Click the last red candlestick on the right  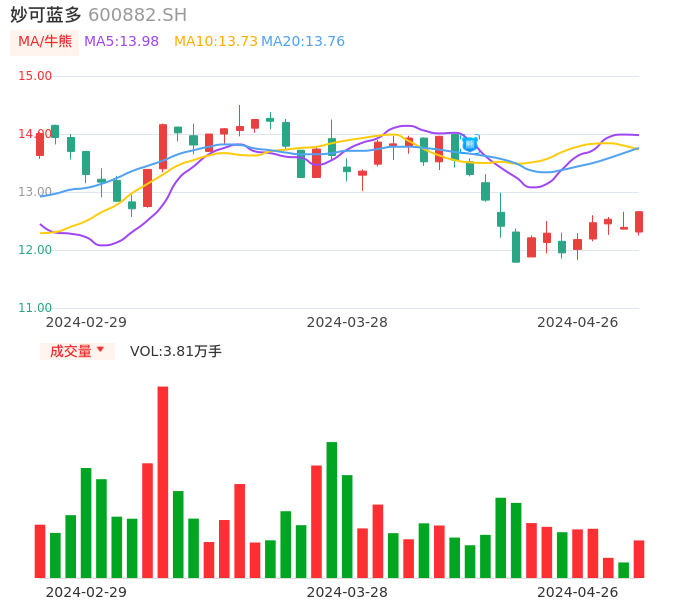click(x=639, y=221)
